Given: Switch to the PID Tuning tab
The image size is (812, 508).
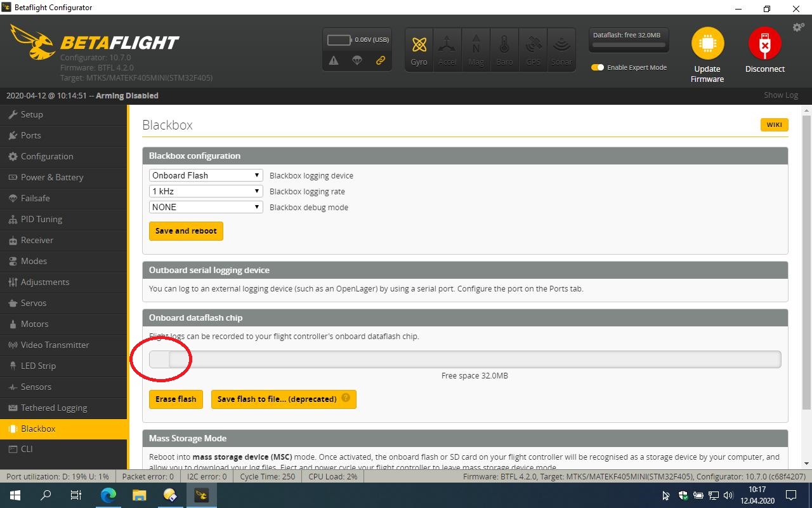Looking at the screenshot, I should click(42, 219).
